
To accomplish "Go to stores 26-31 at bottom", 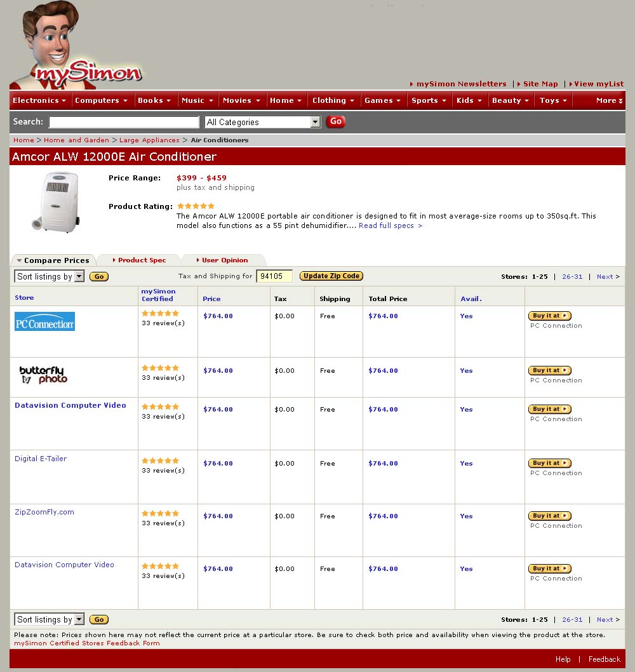I will [572, 619].
